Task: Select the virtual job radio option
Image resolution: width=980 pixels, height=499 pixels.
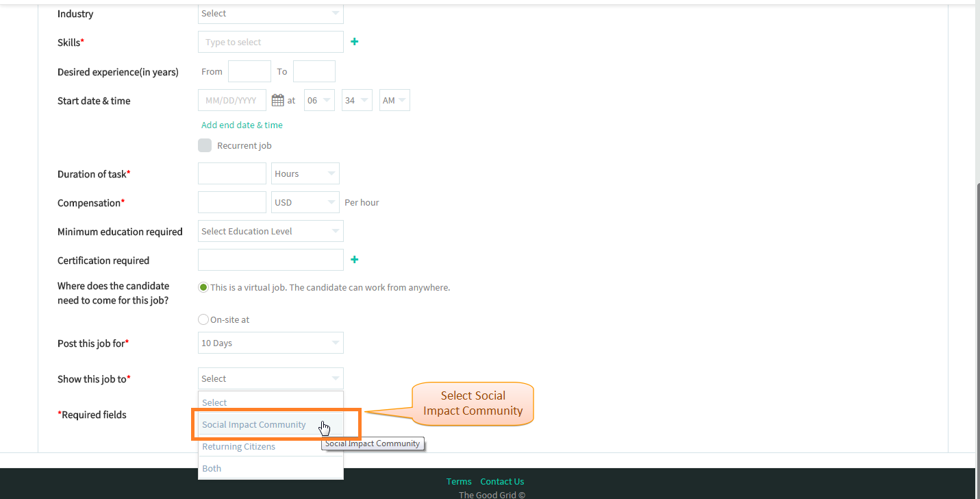Action: (203, 287)
